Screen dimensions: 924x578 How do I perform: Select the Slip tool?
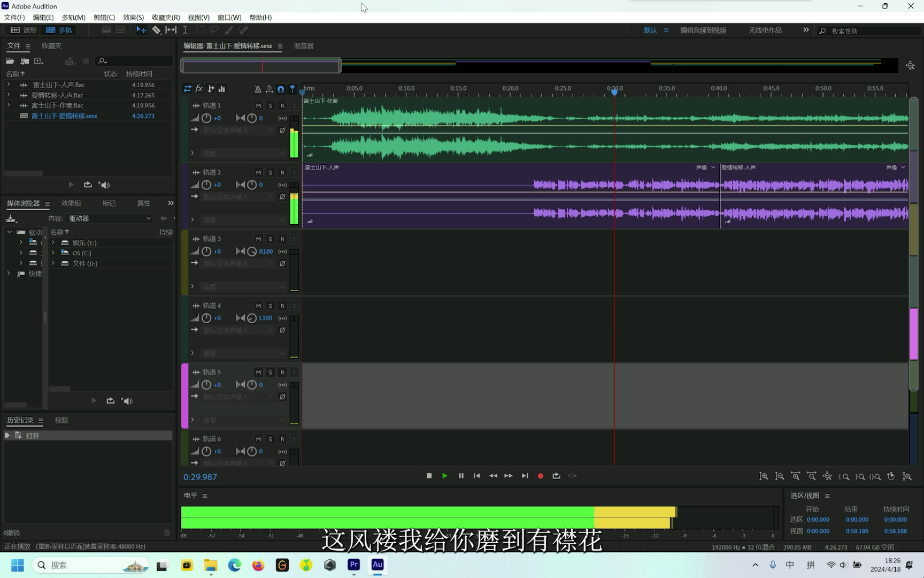coord(171,30)
